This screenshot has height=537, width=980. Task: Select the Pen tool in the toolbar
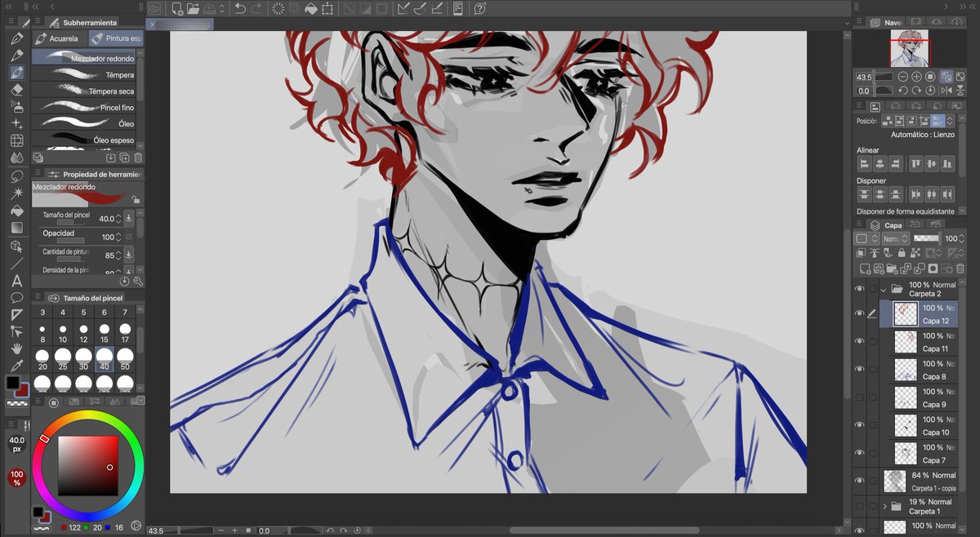pos(16,38)
